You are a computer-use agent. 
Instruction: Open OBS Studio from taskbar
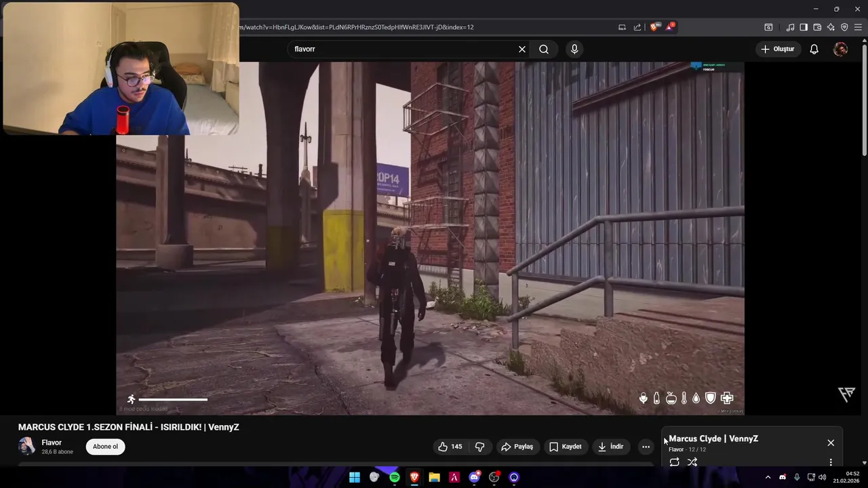pos(494,477)
